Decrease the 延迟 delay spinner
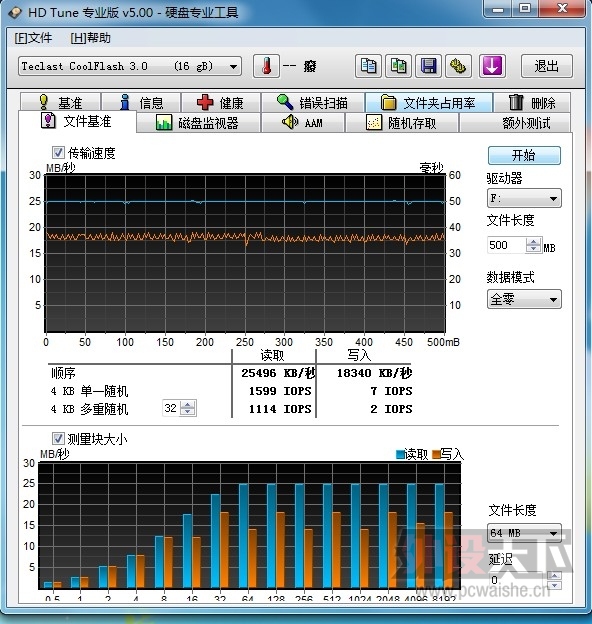The image size is (592, 624). (554, 585)
